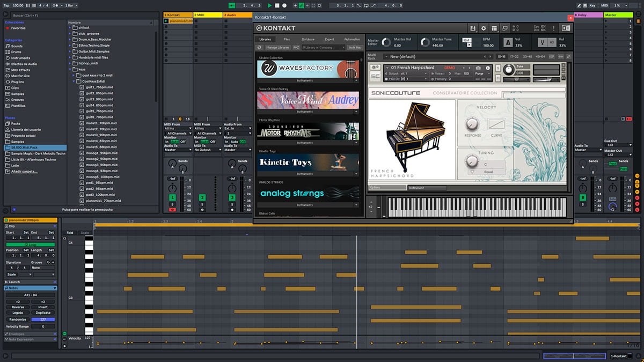
Task: Switch to the Files tab in Kontakt
Action: pos(287,39)
